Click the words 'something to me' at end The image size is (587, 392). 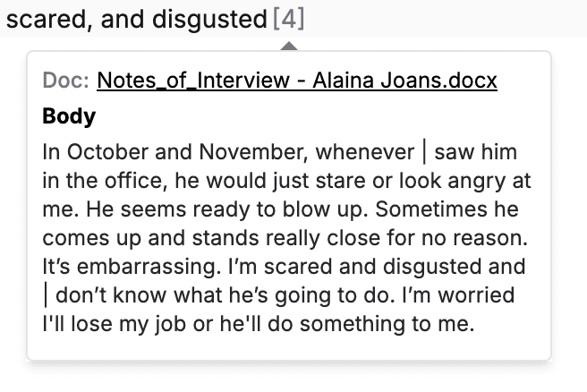tap(387, 323)
